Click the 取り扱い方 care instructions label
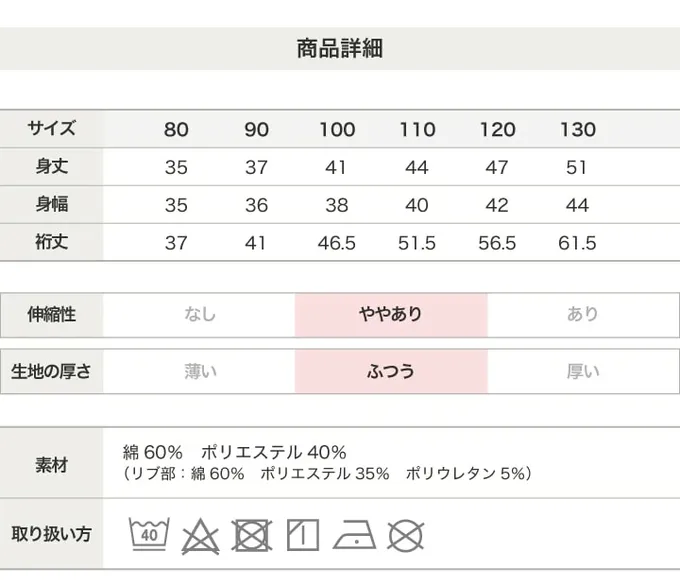The width and height of the screenshot is (680, 586). pos(51,534)
